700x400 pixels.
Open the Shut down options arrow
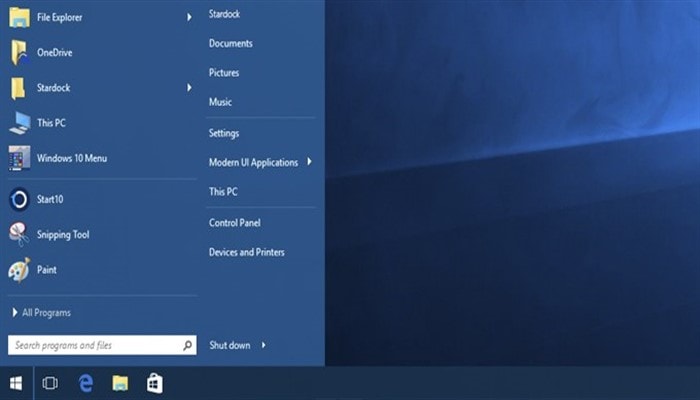pyautogui.click(x=263, y=345)
